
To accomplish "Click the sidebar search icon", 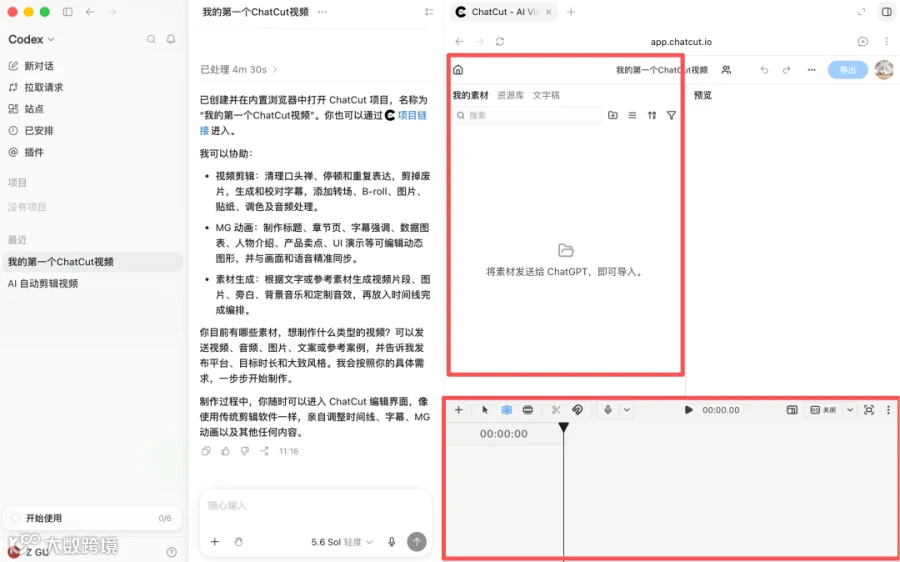I will 151,39.
